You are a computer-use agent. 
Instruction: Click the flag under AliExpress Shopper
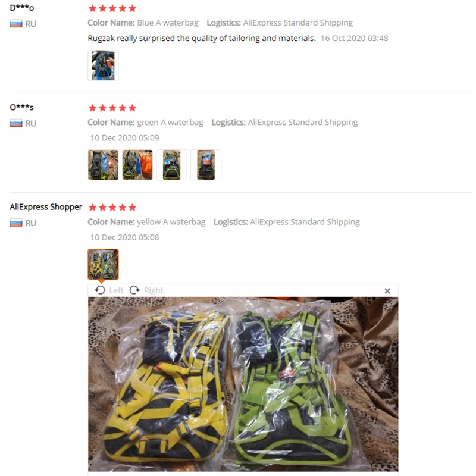click(x=16, y=223)
